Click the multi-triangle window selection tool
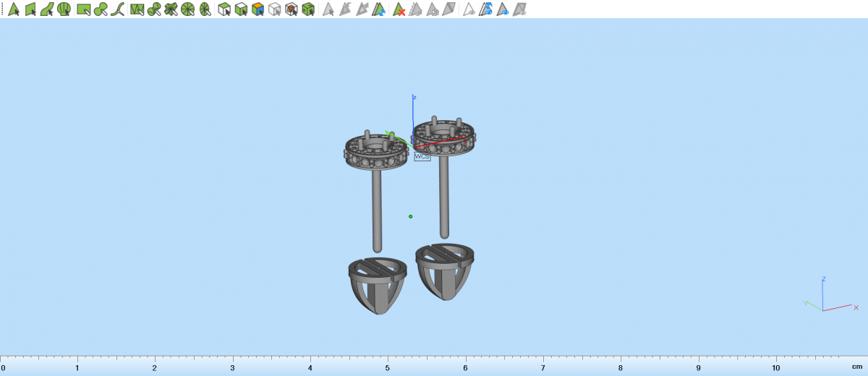868x376 pixels. 137,9
